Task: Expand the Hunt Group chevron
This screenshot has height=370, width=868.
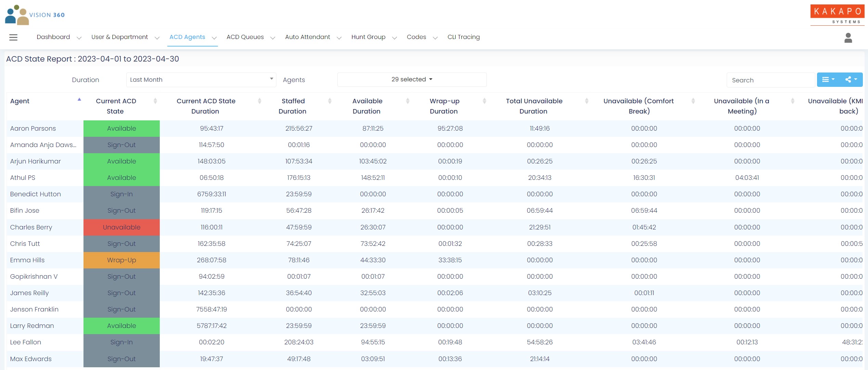Action: click(x=394, y=38)
